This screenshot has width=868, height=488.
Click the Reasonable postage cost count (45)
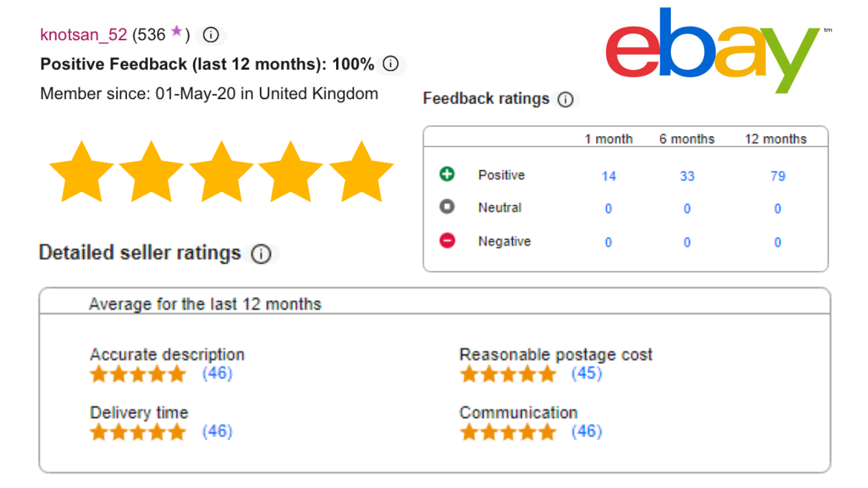click(x=587, y=373)
